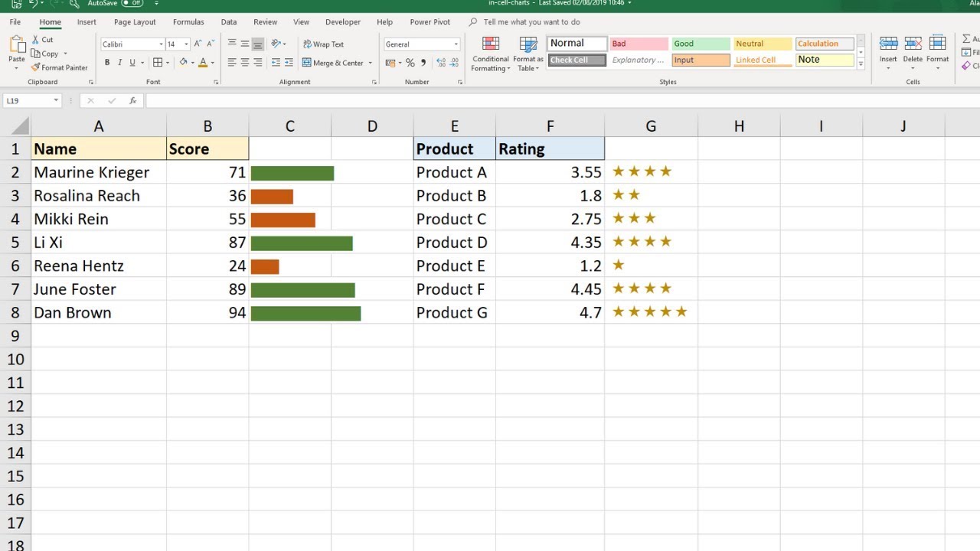Toggle Bottom Align vertical alignment

tap(258, 44)
